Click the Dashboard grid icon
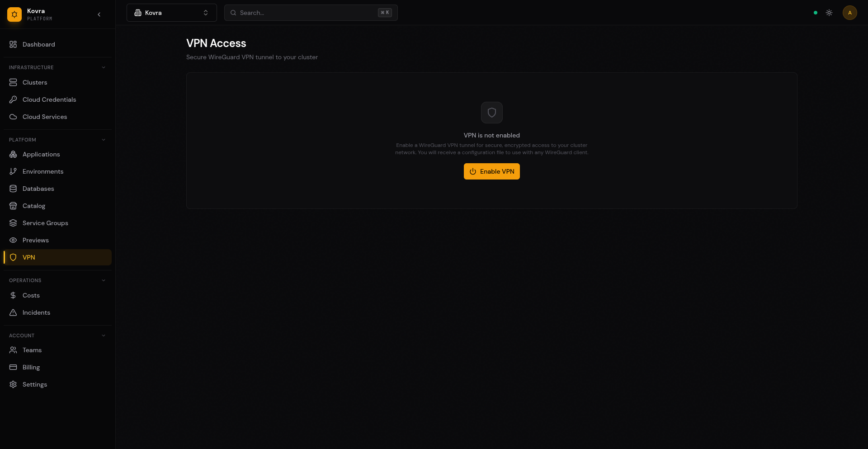This screenshot has width=868, height=449. [13, 44]
